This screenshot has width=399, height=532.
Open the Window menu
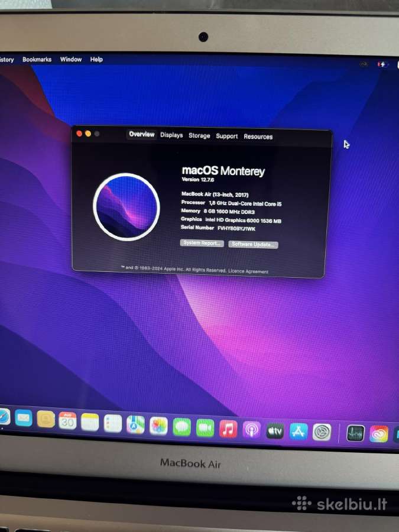[71, 59]
